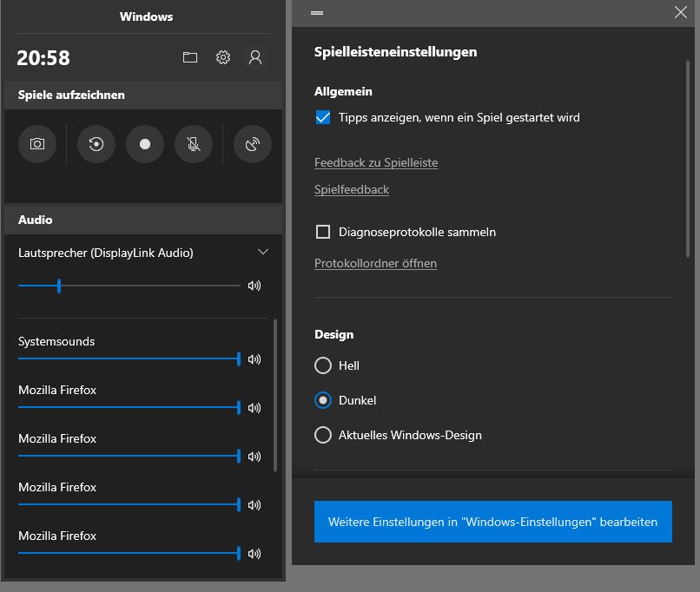Mute Lautsprecher (DisplayLink Audio) speaker icon
The height and width of the screenshot is (592, 700).
coord(254,286)
